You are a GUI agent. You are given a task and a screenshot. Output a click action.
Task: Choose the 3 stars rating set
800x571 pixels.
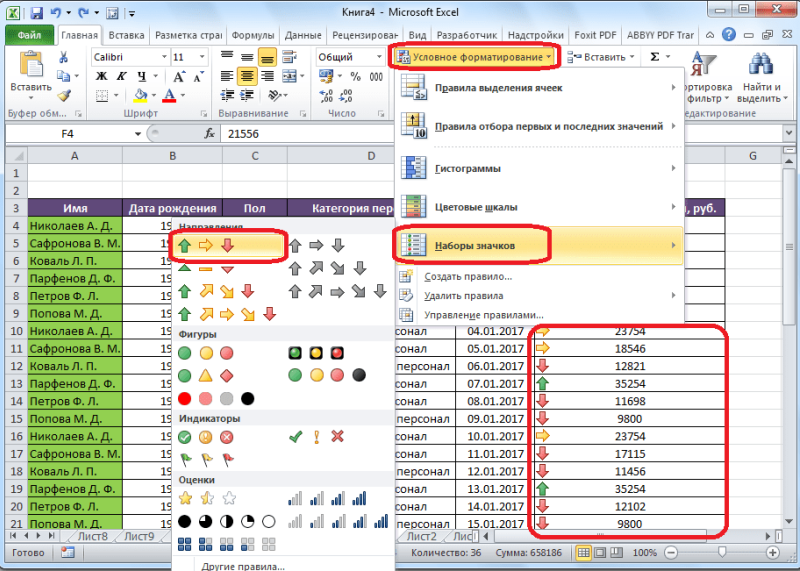(206, 498)
